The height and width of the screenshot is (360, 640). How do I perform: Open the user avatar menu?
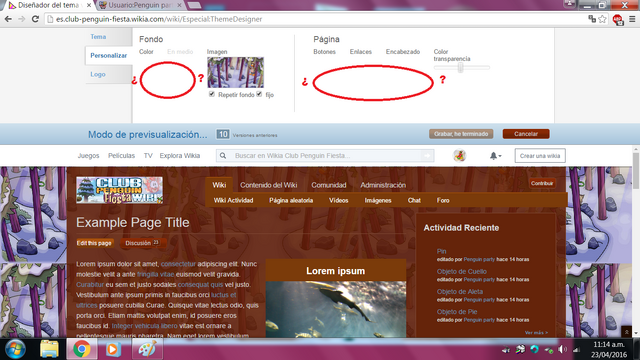pos(460,156)
